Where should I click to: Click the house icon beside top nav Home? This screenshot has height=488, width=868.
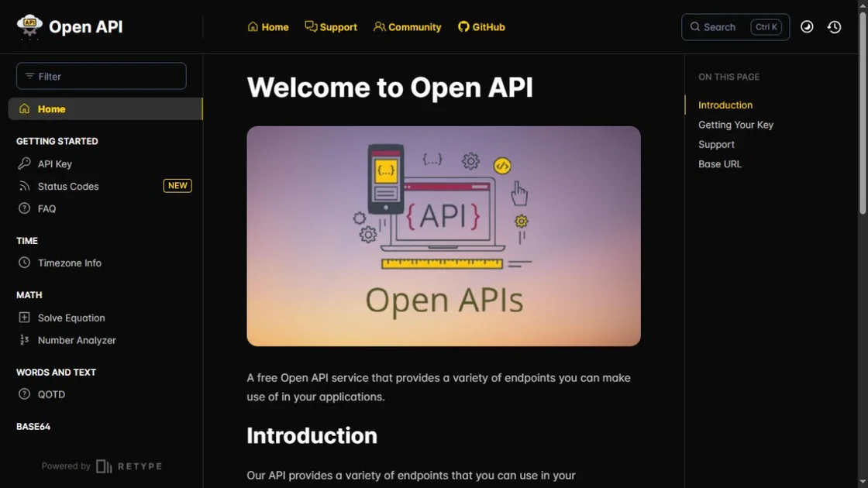(x=253, y=26)
